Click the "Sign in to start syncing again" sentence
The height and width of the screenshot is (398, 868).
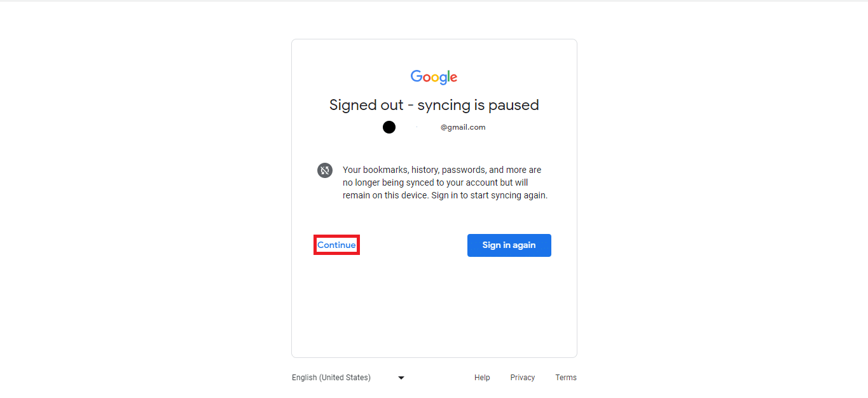pyautogui.click(x=489, y=196)
